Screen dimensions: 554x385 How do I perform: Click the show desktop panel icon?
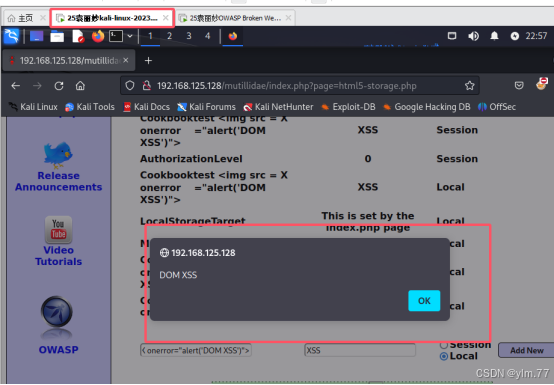click(36, 36)
